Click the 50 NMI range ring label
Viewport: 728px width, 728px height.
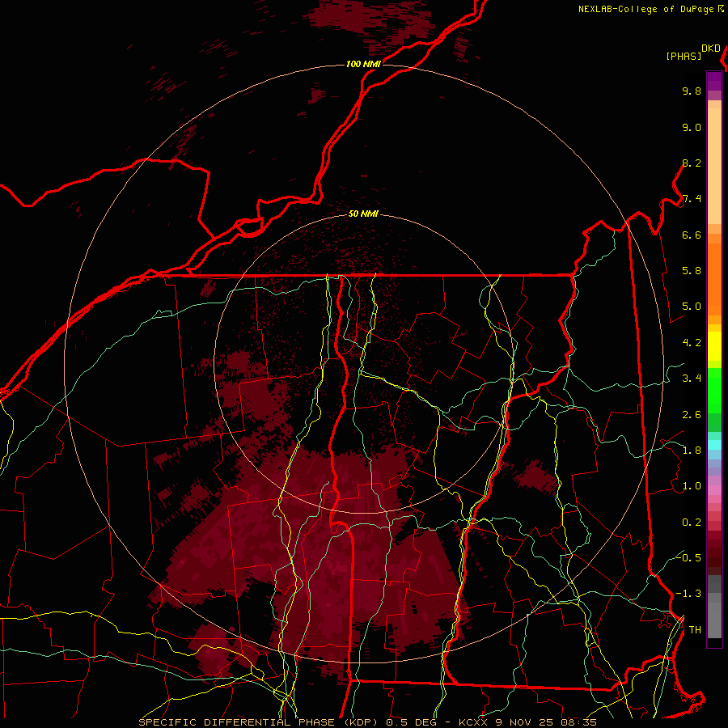click(363, 214)
